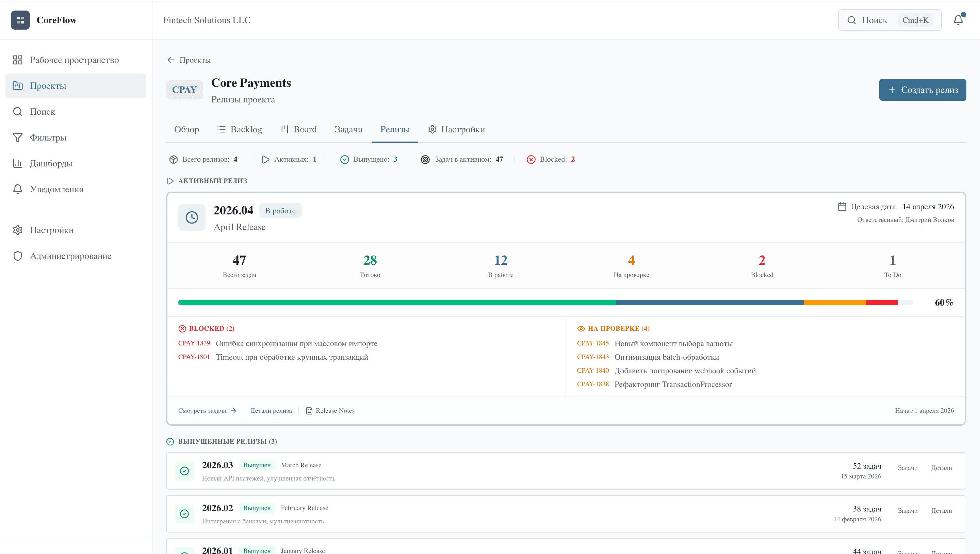Open blocked task CPAY-1839
980x554 pixels.
click(194, 343)
